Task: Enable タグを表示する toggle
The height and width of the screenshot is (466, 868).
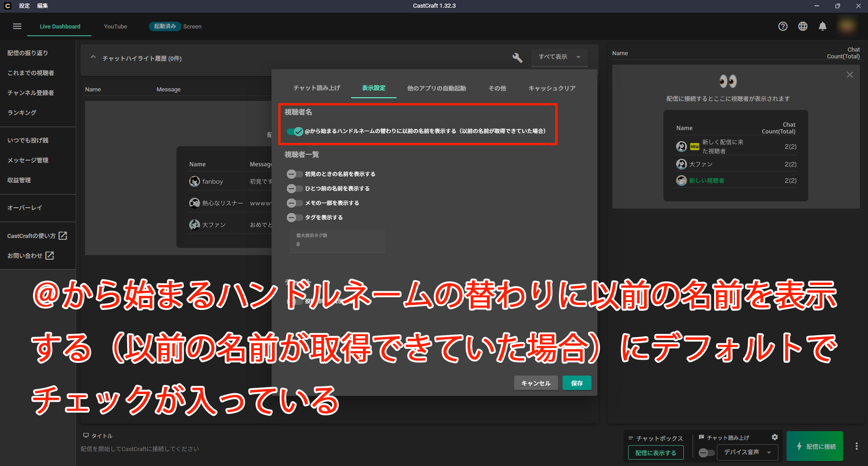Action: click(x=295, y=217)
